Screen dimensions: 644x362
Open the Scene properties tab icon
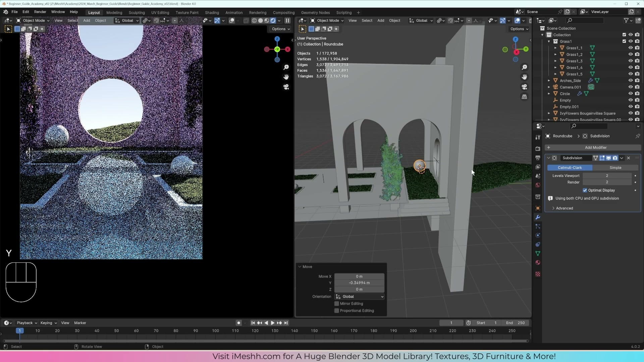point(538,176)
